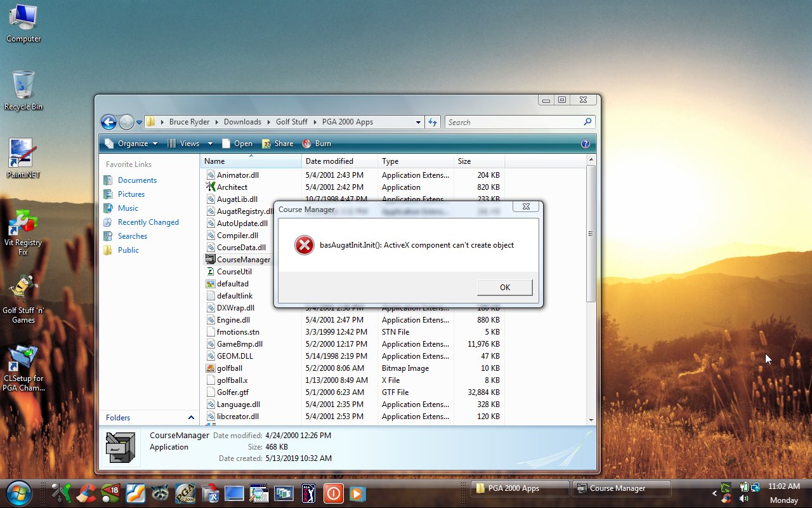Select the Engine.dll file
The height and width of the screenshot is (508, 812).
[x=228, y=320]
